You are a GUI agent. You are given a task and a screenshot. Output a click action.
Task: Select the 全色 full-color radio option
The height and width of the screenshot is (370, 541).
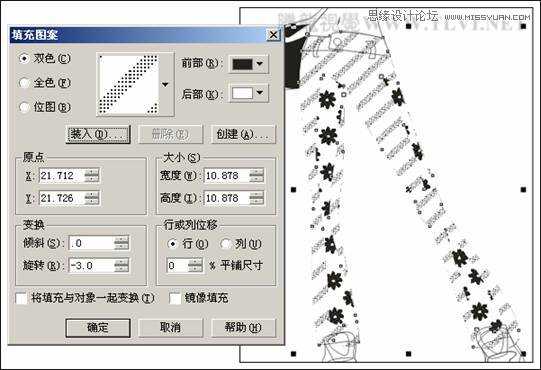point(24,83)
